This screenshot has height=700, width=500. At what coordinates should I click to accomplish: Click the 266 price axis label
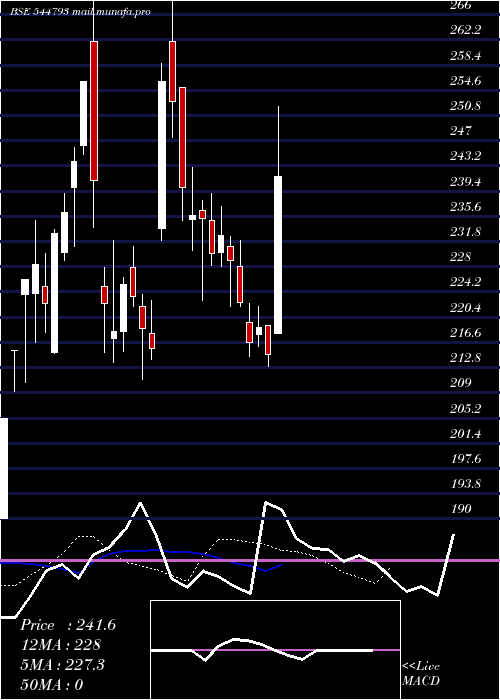pos(461,5)
